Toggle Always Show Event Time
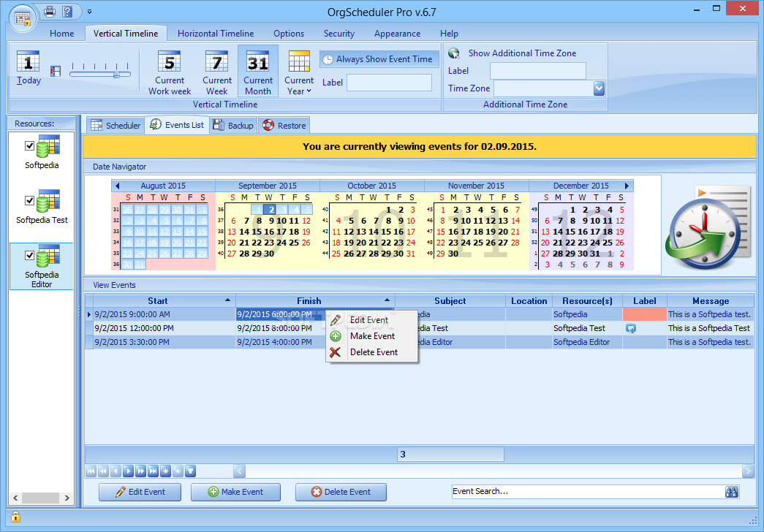 (378, 59)
